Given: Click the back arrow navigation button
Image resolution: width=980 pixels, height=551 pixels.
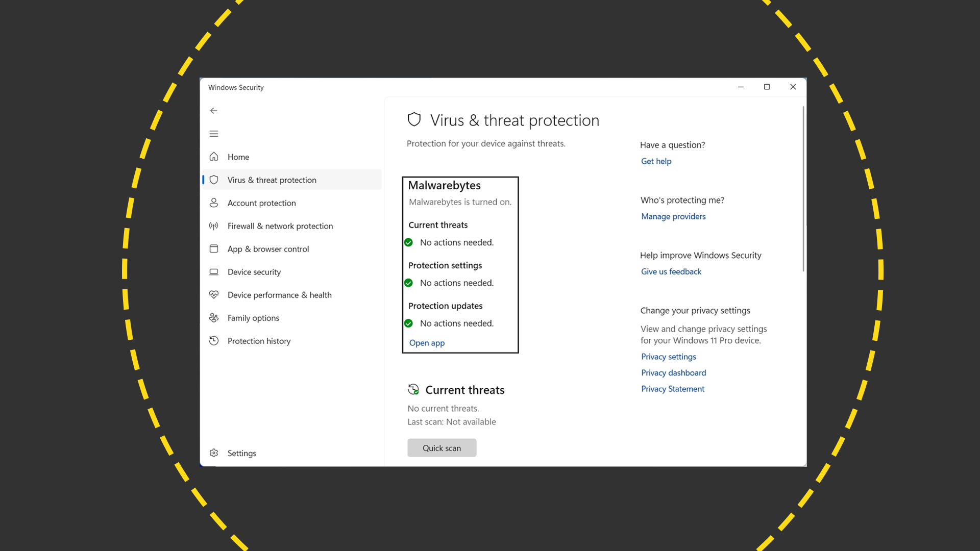Looking at the screenshot, I should tap(214, 110).
